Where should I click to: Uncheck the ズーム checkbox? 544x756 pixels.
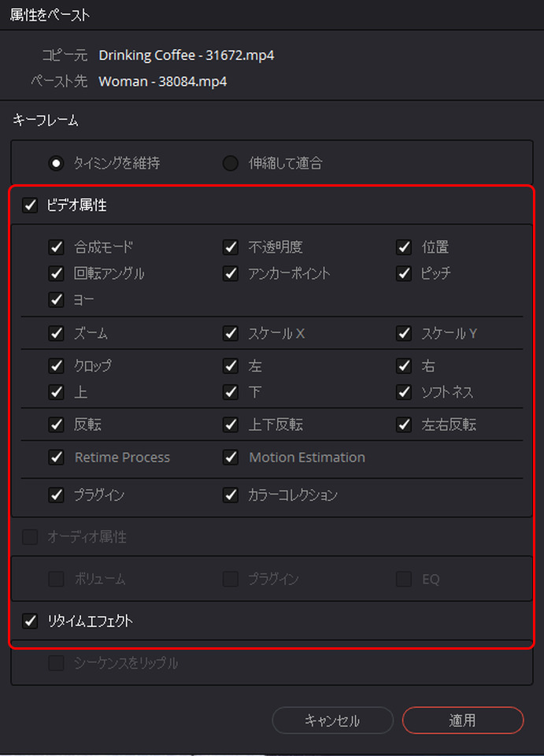pyautogui.click(x=57, y=333)
